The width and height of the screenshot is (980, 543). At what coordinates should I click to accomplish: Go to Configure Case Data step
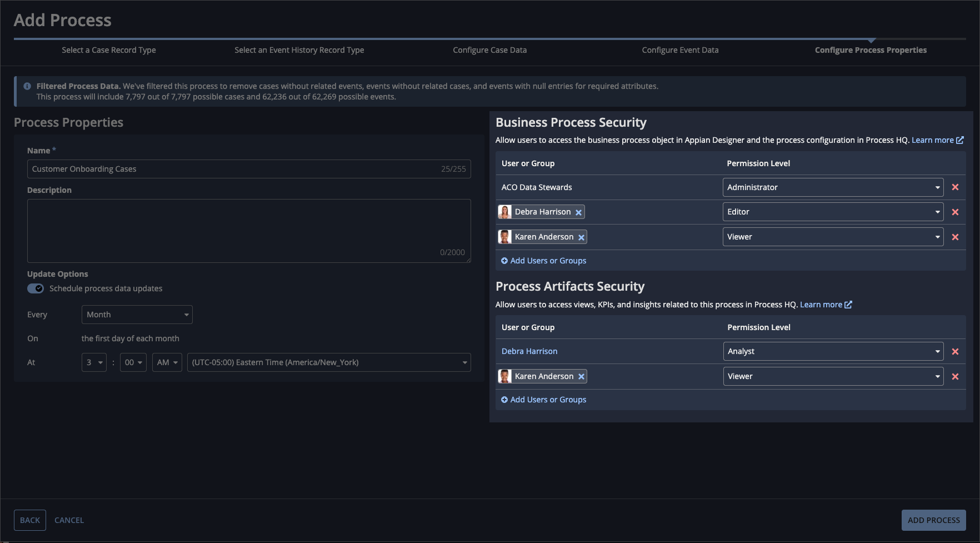point(490,50)
